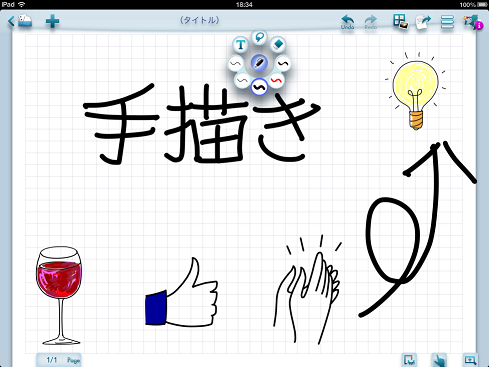Tap the thumbs-up drawing
489x367 pixels.
coord(182,292)
